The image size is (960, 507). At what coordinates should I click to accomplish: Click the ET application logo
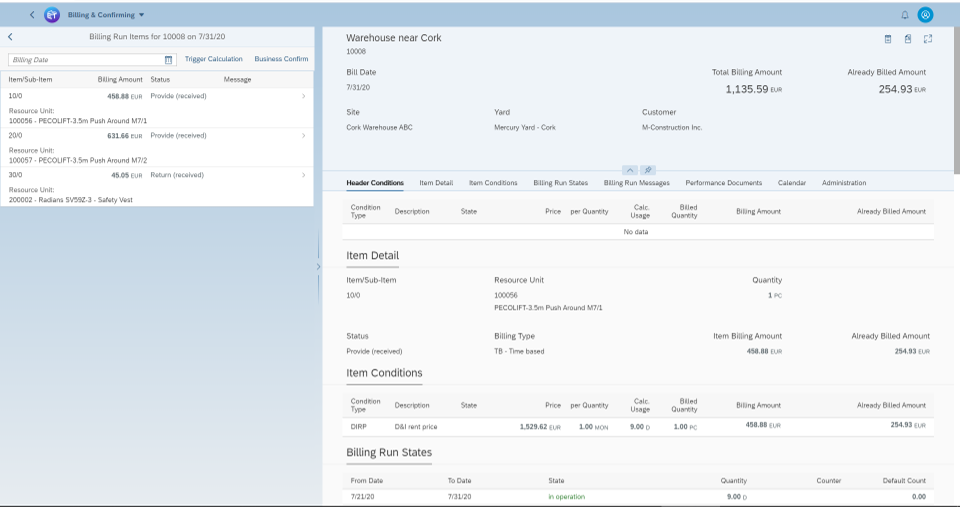52,15
